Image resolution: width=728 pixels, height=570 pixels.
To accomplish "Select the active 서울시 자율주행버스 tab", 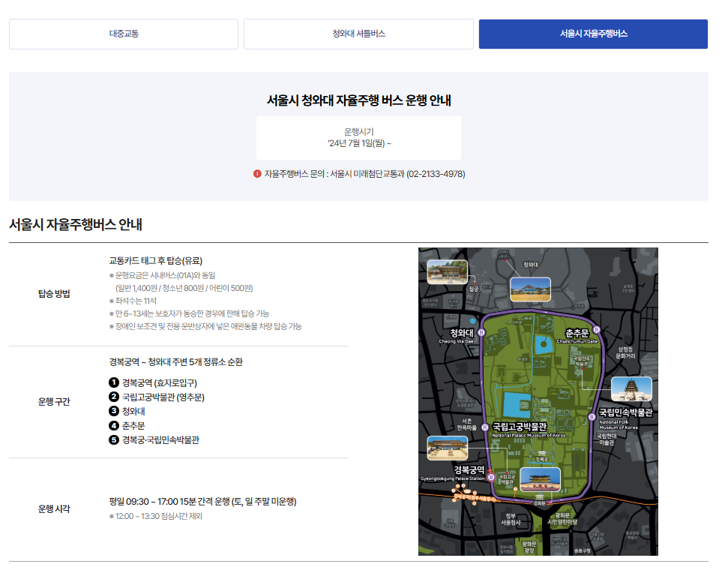I will [x=592, y=34].
